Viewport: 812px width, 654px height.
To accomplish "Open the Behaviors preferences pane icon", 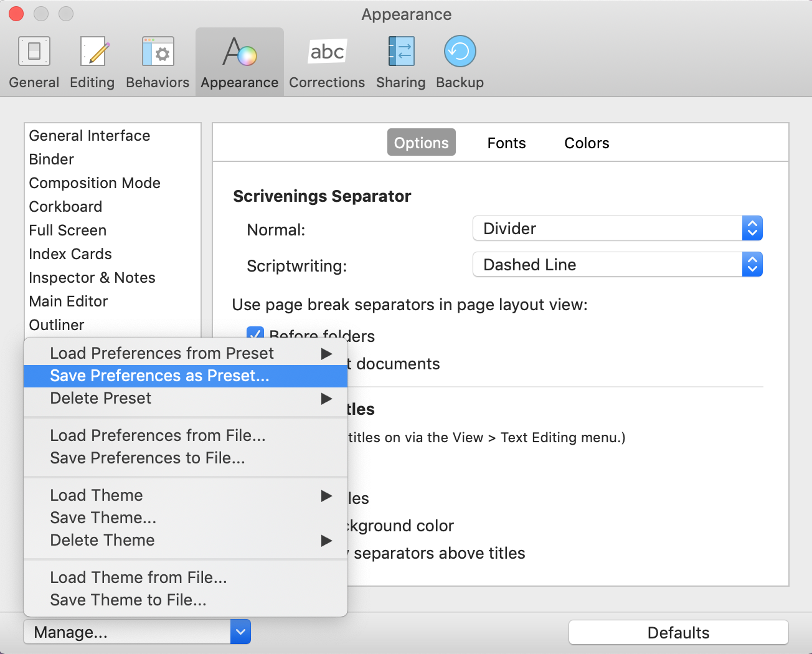I will pyautogui.click(x=158, y=51).
